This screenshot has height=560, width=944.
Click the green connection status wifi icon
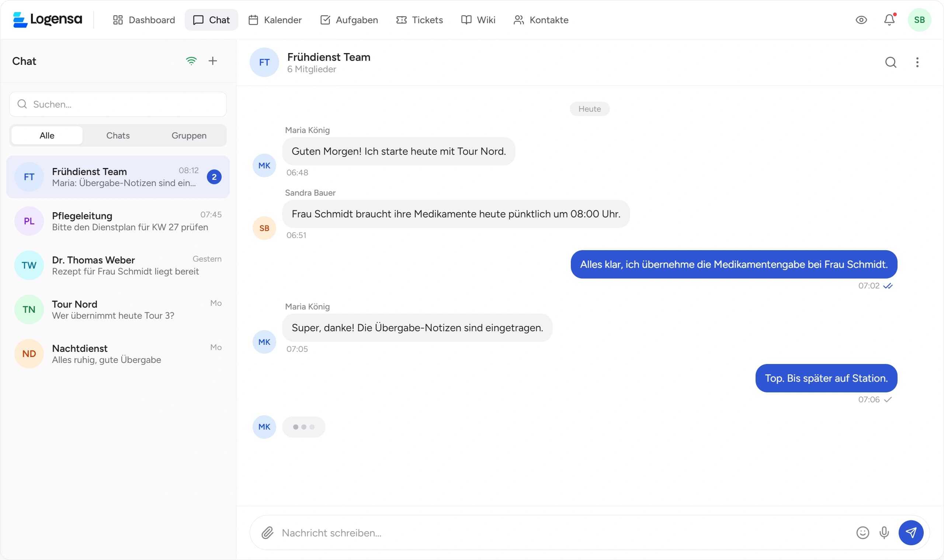(x=191, y=61)
